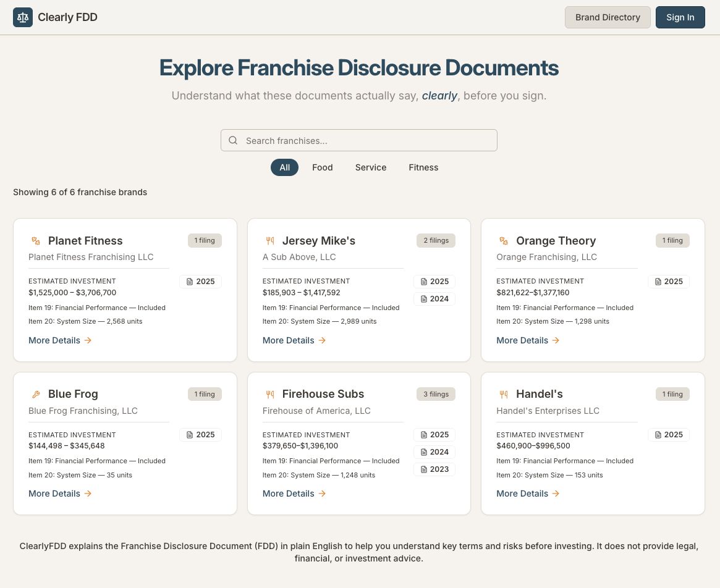This screenshot has width=720, height=588.
Task: Click the magnifying glass search icon
Action: [233, 140]
